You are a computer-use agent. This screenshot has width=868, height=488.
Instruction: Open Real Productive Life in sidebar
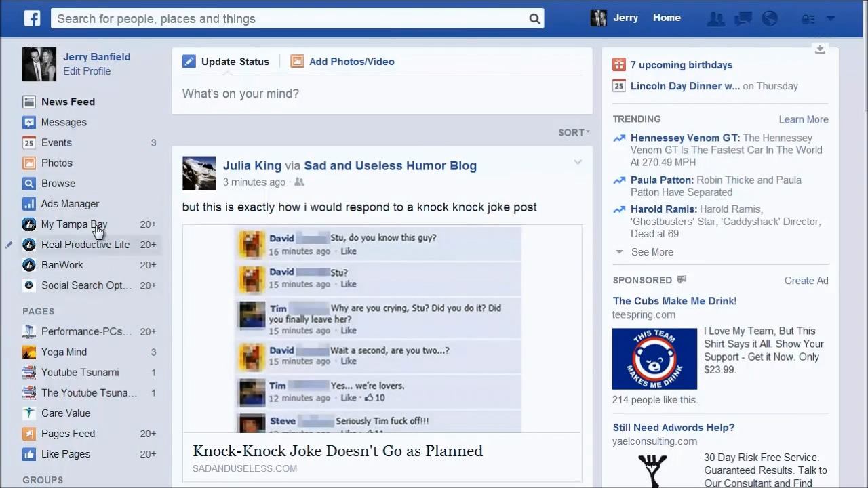[x=85, y=245]
